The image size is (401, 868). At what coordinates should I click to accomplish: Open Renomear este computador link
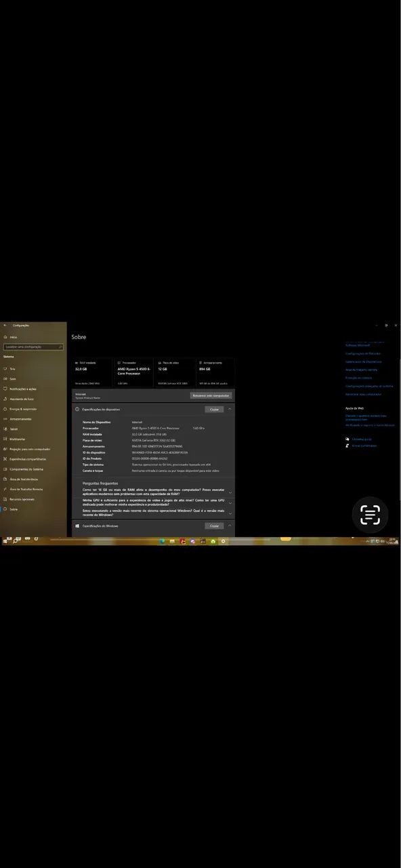[364, 394]
